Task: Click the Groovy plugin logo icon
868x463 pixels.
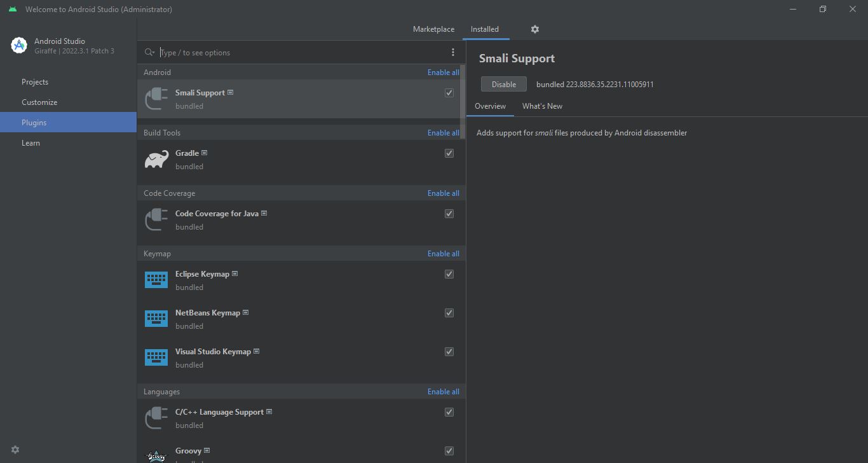Action: coord(156,455)
